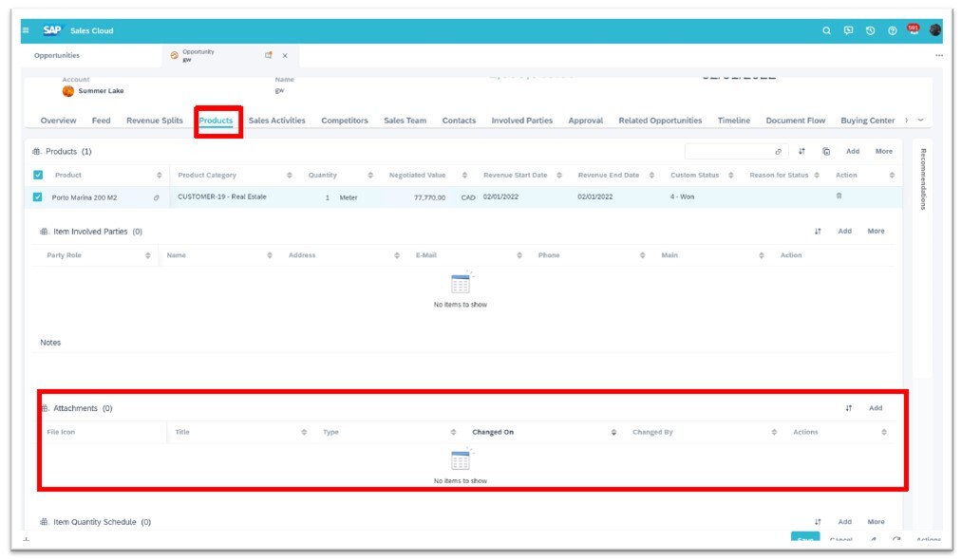The height and width of the screenshot is (560, 962).
Task: Sort the Attachments list
Action: tap(848, 408)
